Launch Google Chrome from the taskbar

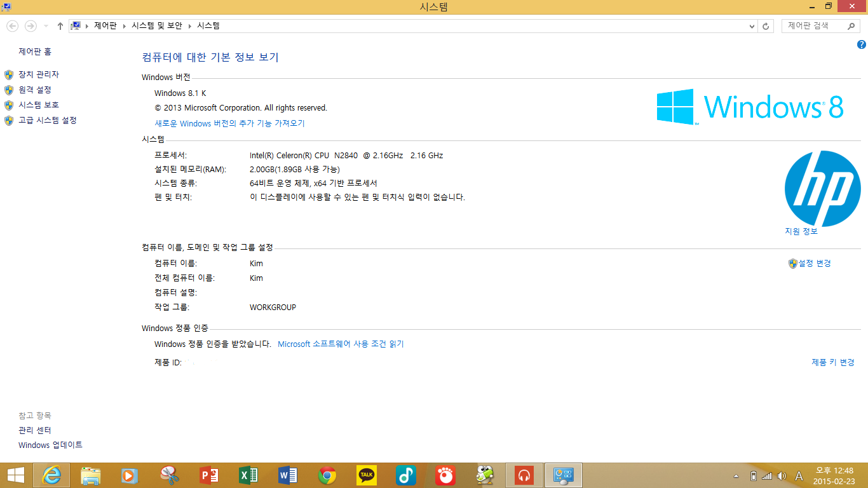[327, 475]
